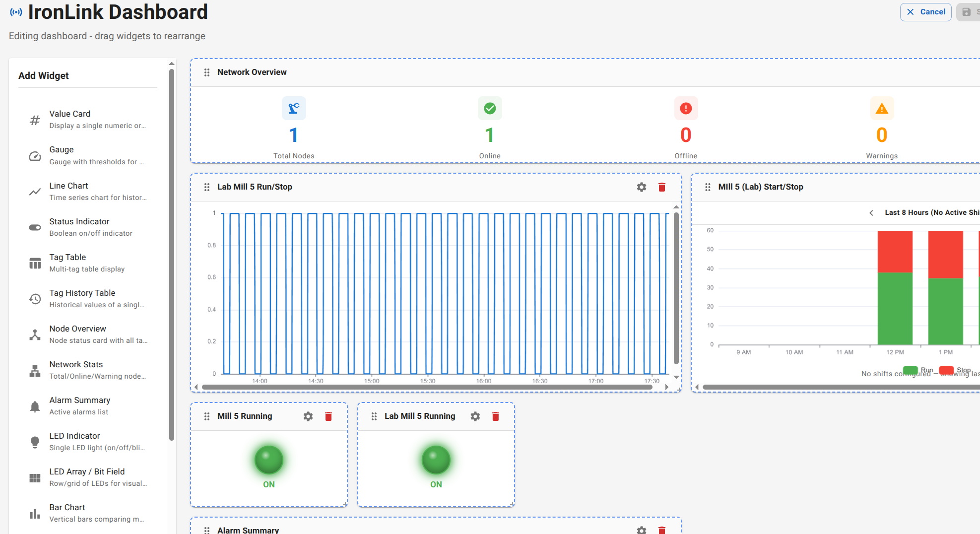
Task: Delete the Lab Mill 5 Running widget
Action: coord(495,416)
